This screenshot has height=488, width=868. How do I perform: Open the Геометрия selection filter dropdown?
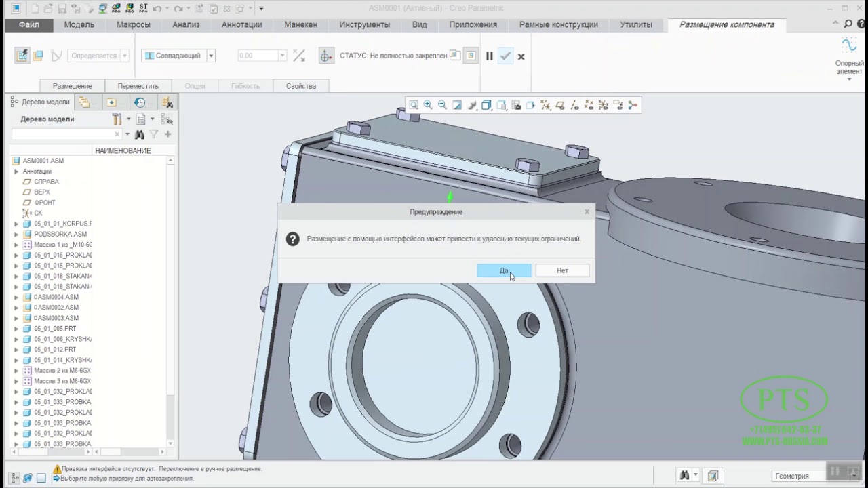[x=816, y=476]
